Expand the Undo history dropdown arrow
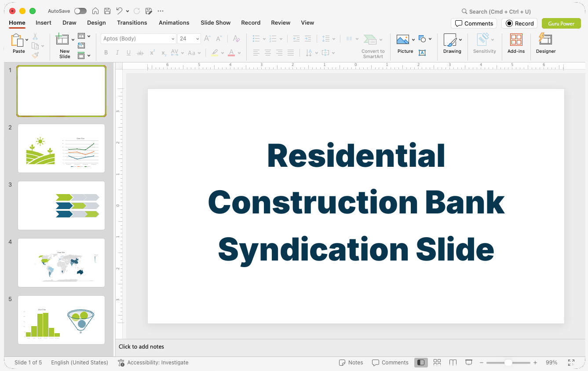588x371 pixels. pyautogui.click(x=128, y=11)
